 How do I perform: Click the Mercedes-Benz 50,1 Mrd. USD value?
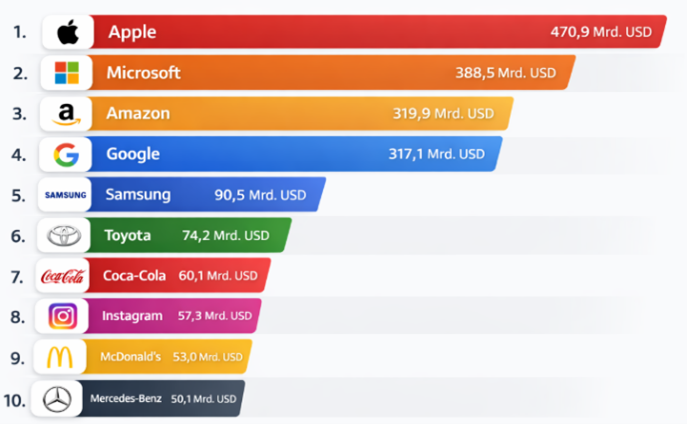pyautogui.click(x=203, y=399)
